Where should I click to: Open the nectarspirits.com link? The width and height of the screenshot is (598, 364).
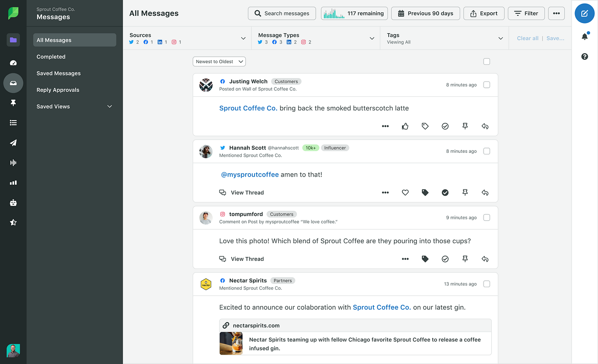(x=256, y=326)
